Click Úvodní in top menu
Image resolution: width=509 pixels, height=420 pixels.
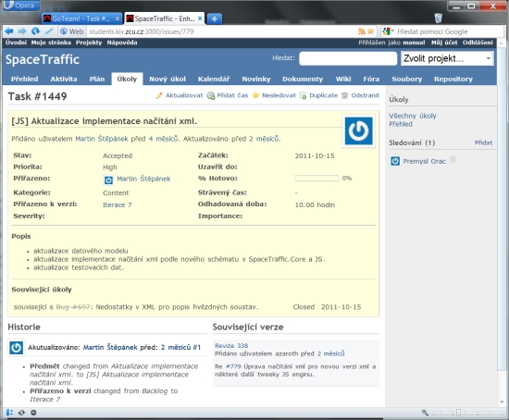click(16, 43)
